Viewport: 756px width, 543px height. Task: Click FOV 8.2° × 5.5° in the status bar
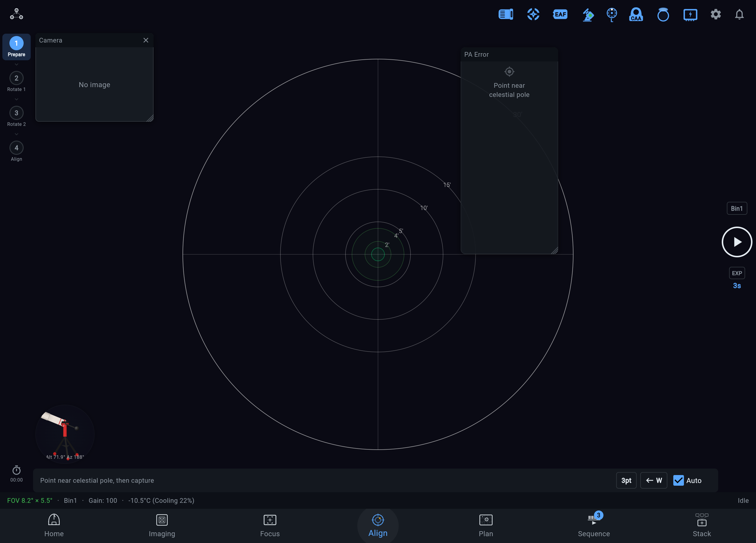(30, 500)
